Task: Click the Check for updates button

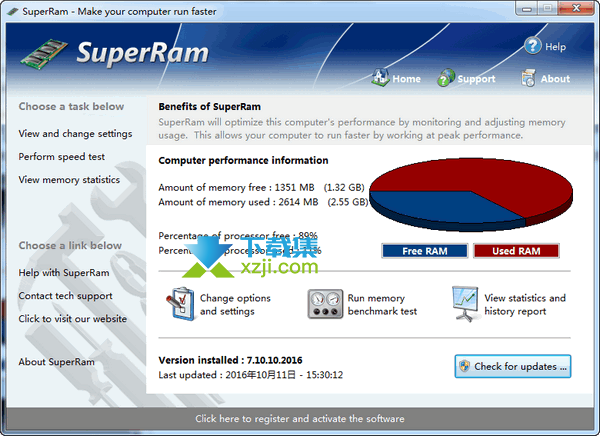Action: [513, 366]
